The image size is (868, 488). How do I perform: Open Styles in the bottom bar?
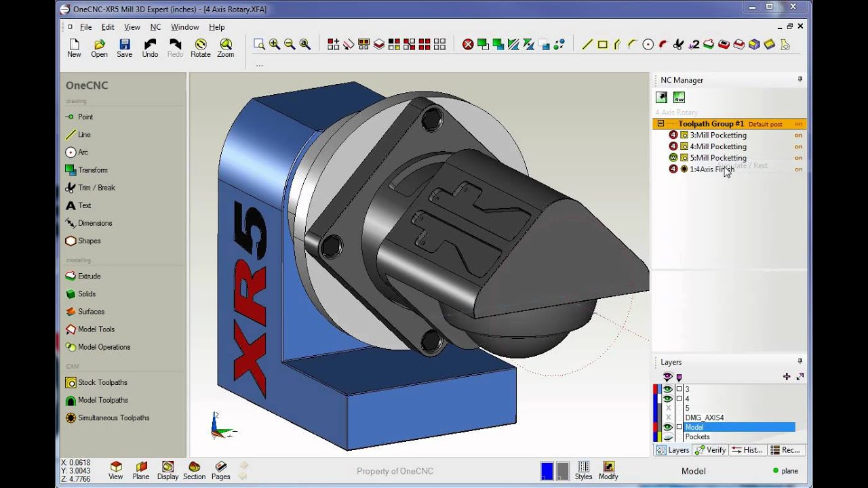click(x=583, y=470)
